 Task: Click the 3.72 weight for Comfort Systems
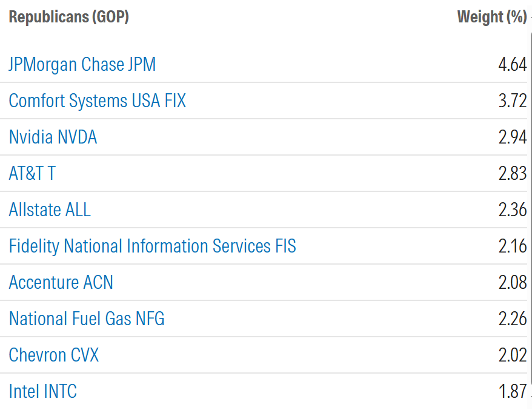(x=513, y=101)
